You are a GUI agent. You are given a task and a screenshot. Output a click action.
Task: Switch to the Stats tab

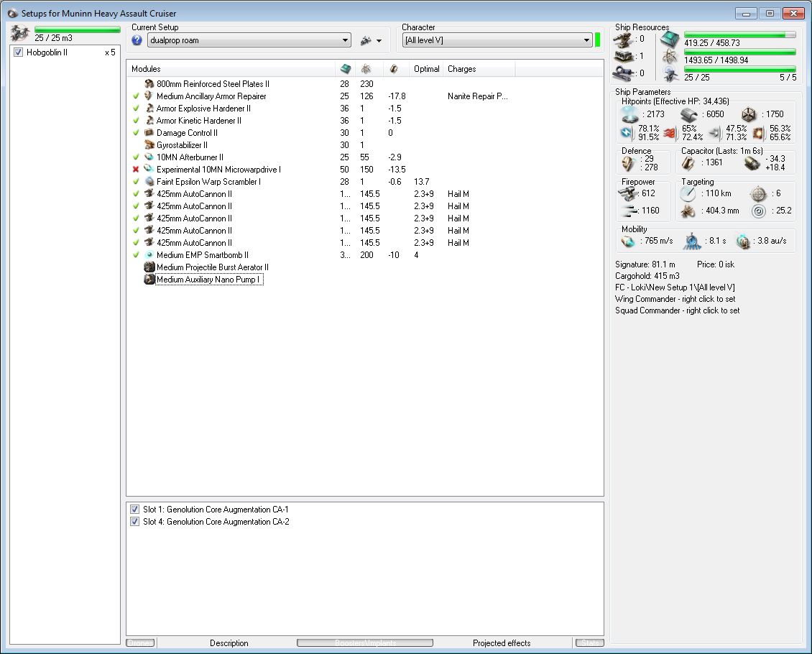[x=590, y=643]
